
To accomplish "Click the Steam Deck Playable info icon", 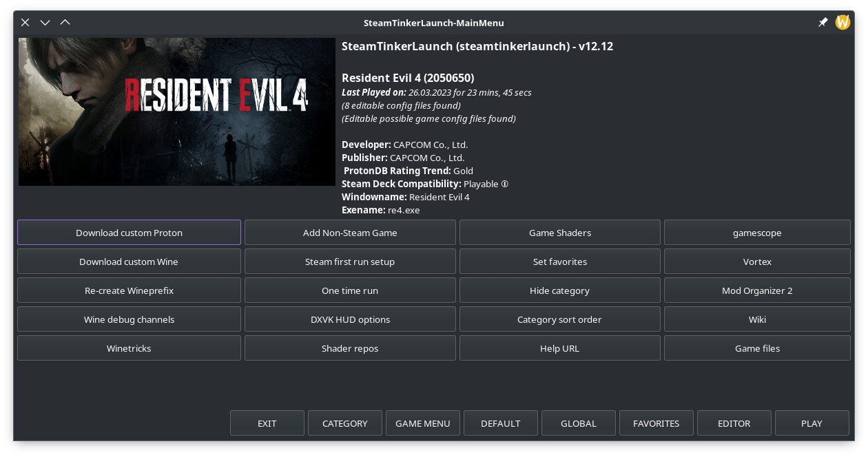I will click(504, 184).
